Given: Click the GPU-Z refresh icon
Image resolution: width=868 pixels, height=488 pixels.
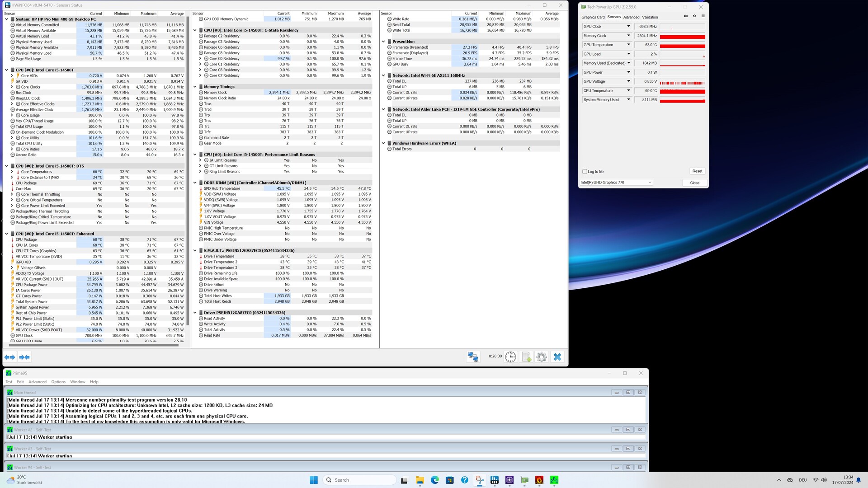Looking at the screenshot, I should click(x=694, y=16).
